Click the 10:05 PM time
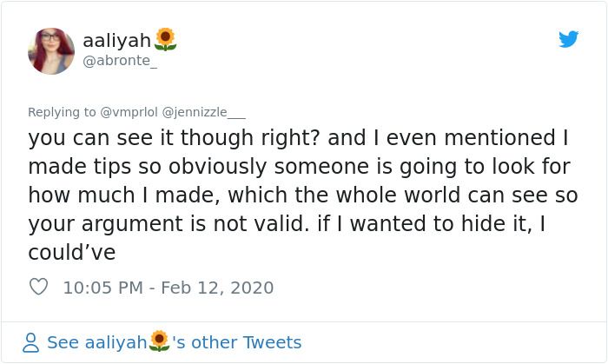 [103, 288]
